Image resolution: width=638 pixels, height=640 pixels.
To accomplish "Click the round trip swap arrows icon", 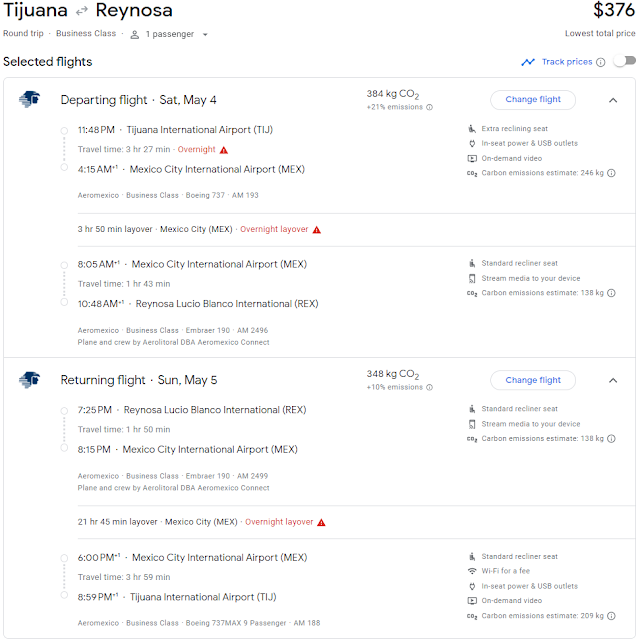I will click(x=82, y=11).
